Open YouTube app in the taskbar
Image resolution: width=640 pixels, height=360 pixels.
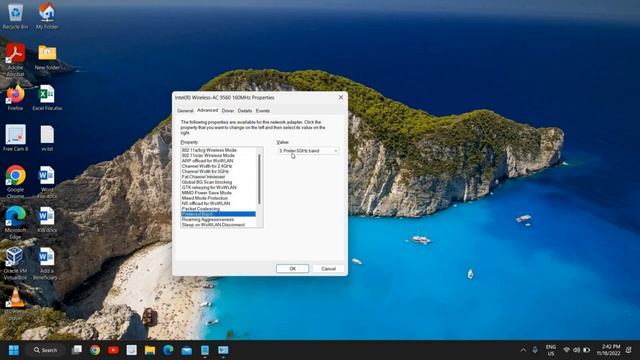[x=113, y=350]
